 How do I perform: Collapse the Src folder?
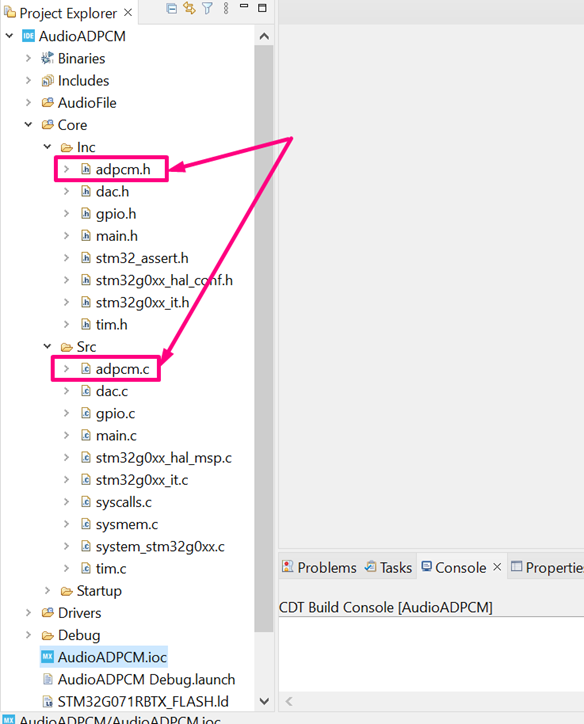(47, 346)
